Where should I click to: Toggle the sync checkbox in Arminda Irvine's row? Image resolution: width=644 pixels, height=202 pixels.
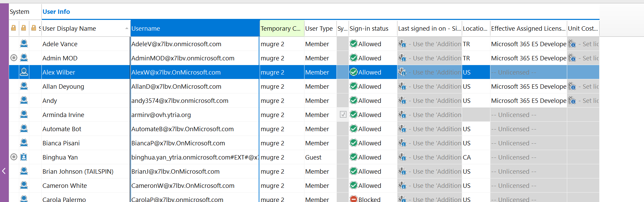(343, 115)
